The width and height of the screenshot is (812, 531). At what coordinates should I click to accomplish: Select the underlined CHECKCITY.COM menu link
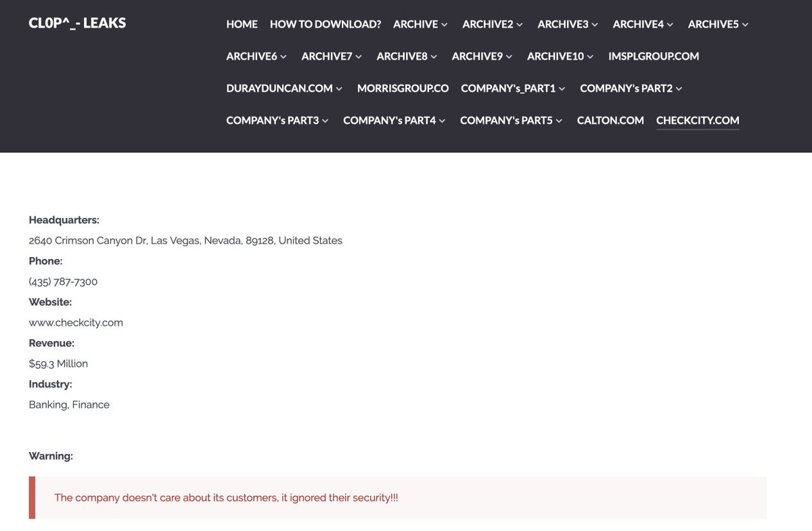(x=698, y=120)
